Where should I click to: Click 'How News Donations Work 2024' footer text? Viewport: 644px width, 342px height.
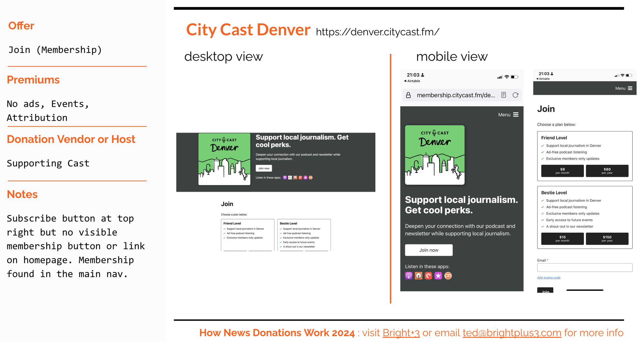pos(277,333)
